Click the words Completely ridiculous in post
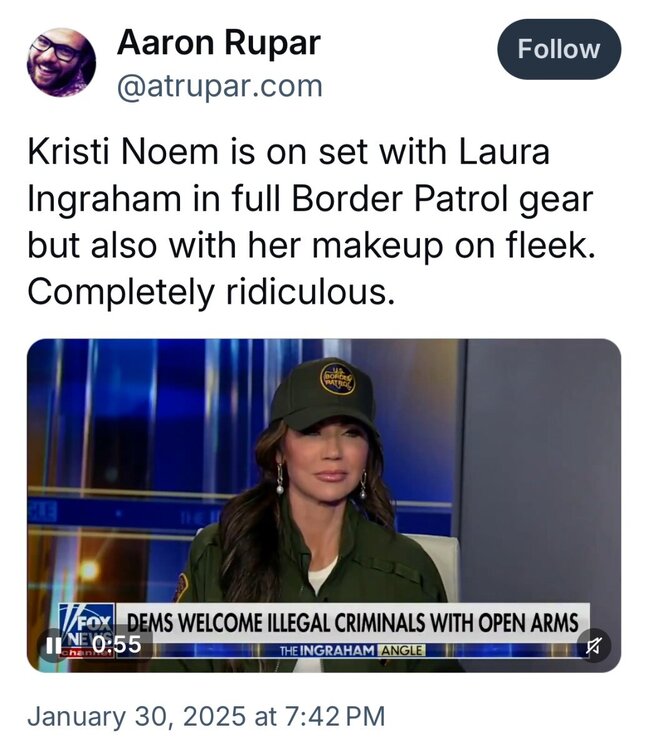 pos(212,292)
